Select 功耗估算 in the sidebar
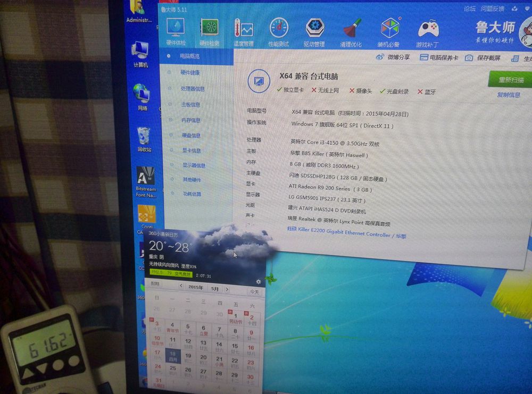 192,194
